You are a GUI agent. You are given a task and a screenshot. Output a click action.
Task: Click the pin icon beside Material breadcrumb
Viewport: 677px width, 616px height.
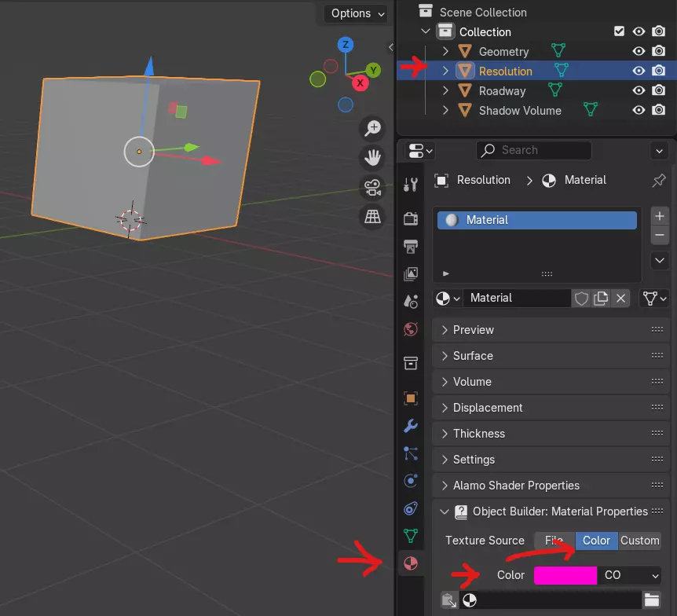click(x=659, y=181)
